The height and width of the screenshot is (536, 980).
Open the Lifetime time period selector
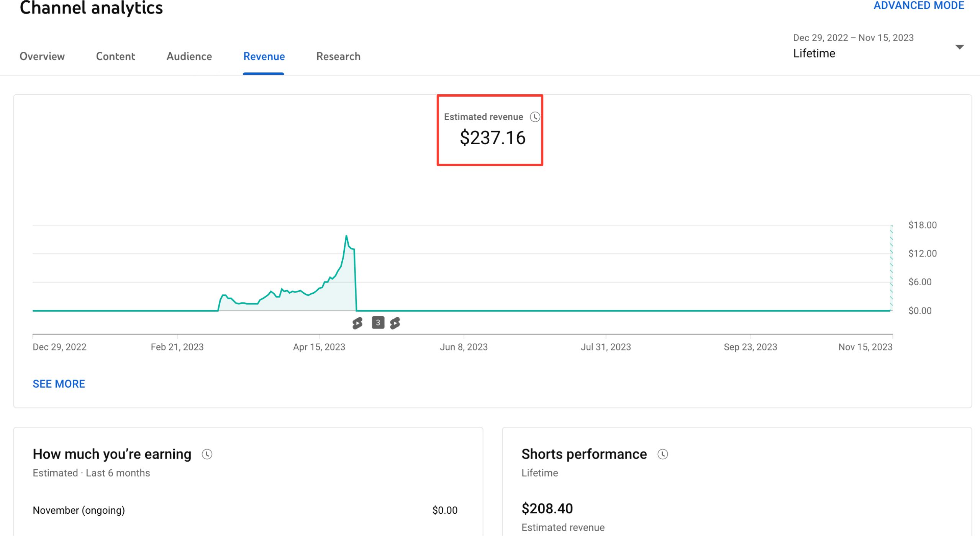point(814,53)
